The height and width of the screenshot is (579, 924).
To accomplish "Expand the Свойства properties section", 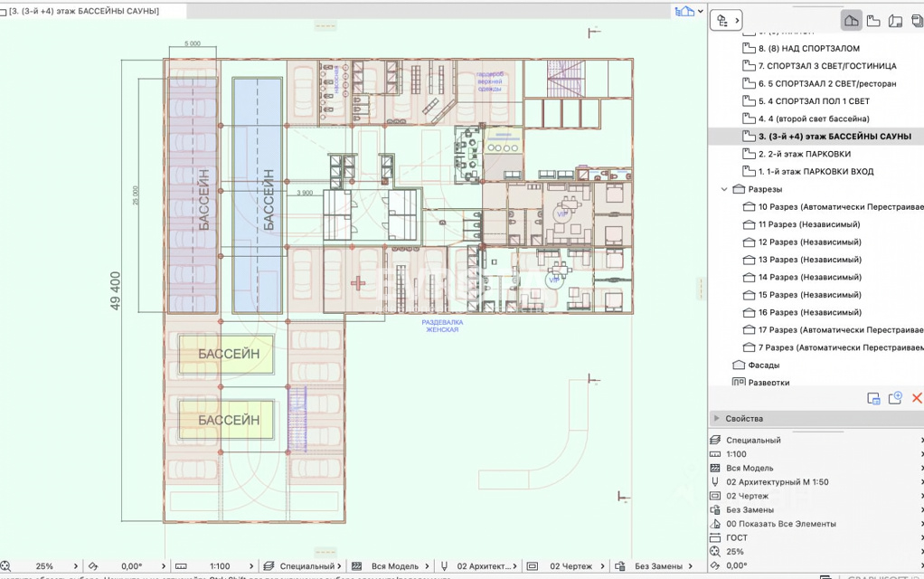I will [x=717, y=418].
